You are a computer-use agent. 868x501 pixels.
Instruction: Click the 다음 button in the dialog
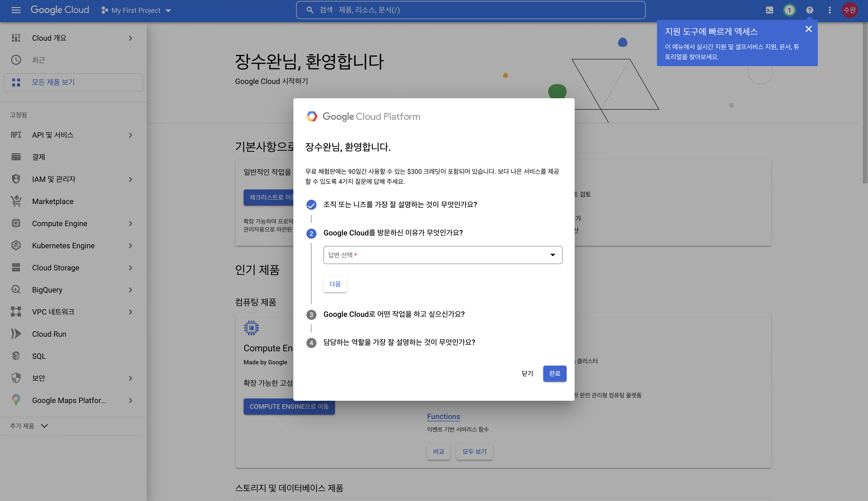[335, 284]
